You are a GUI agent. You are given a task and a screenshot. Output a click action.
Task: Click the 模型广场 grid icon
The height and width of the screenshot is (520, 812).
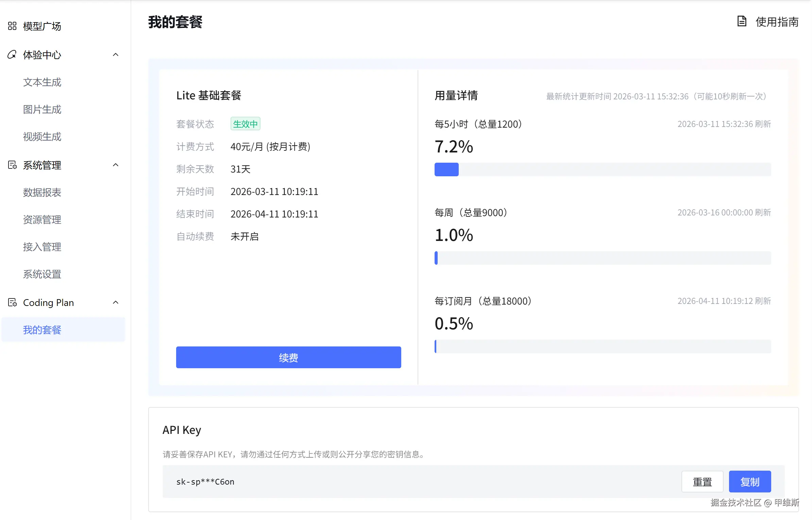tap(12, 26)
